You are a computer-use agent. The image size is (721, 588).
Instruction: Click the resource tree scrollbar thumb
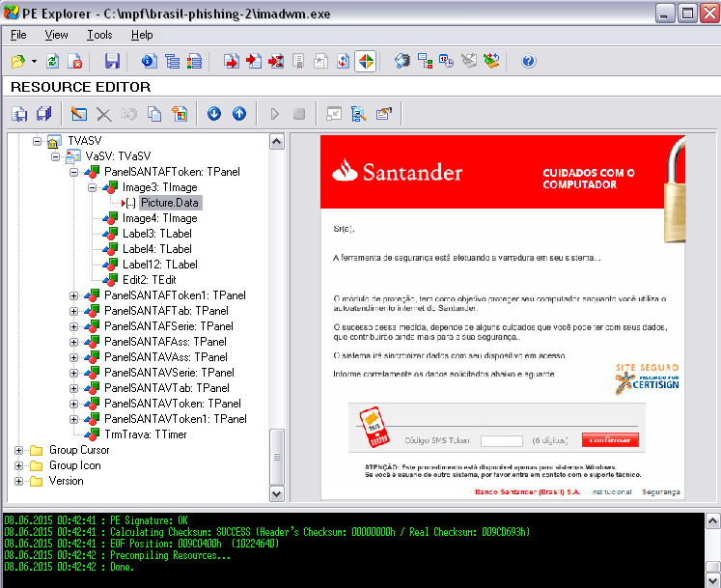tap(276, 457)
